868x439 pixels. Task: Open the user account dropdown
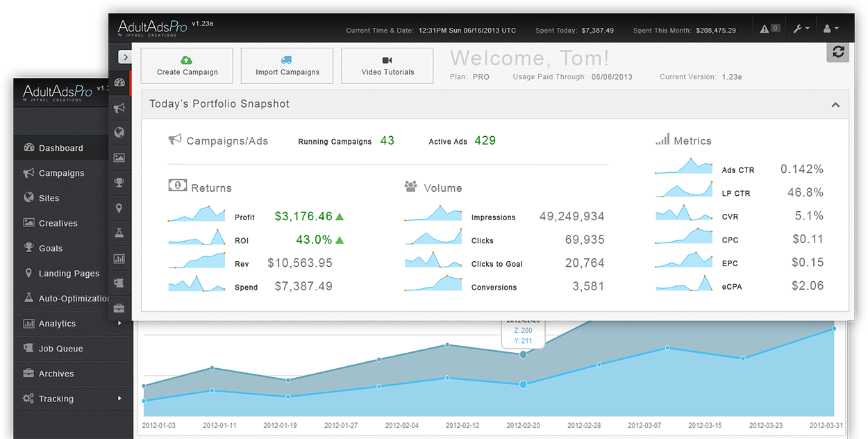831,28
